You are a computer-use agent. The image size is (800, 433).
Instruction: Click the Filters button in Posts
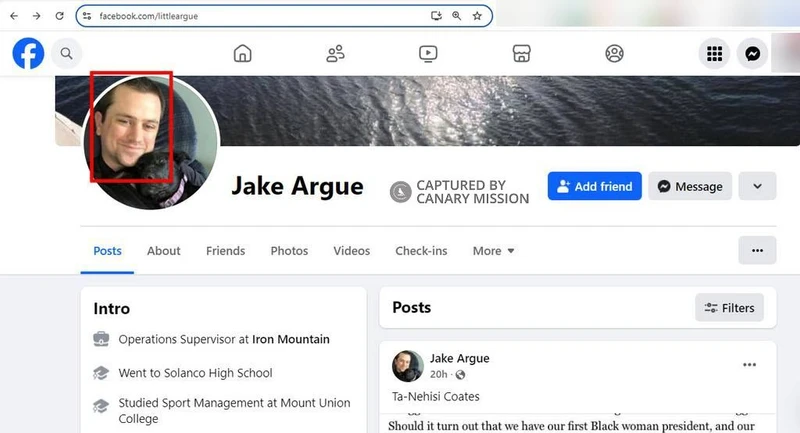point(729,308)
